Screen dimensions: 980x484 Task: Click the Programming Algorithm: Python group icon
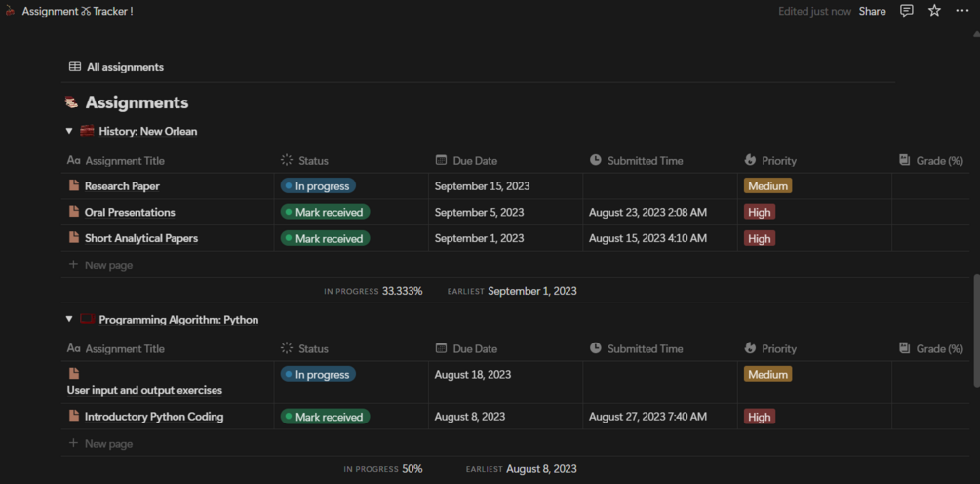point(87,319)
